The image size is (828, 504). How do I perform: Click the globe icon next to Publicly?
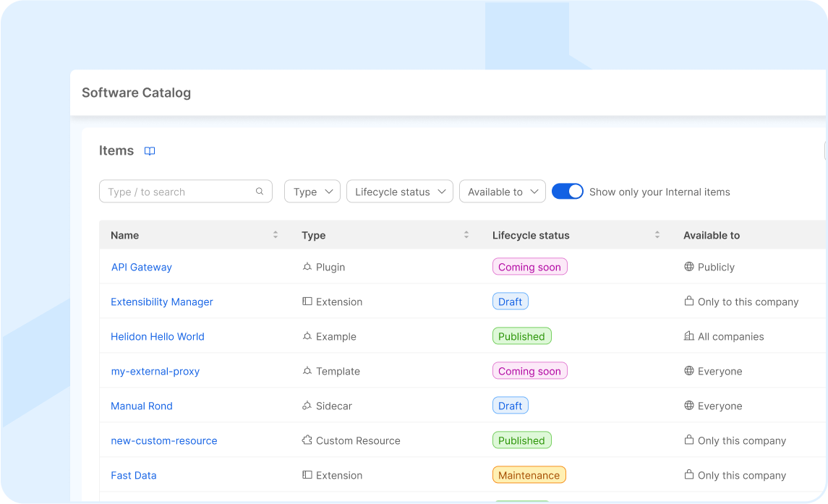[x=689, y=267]
